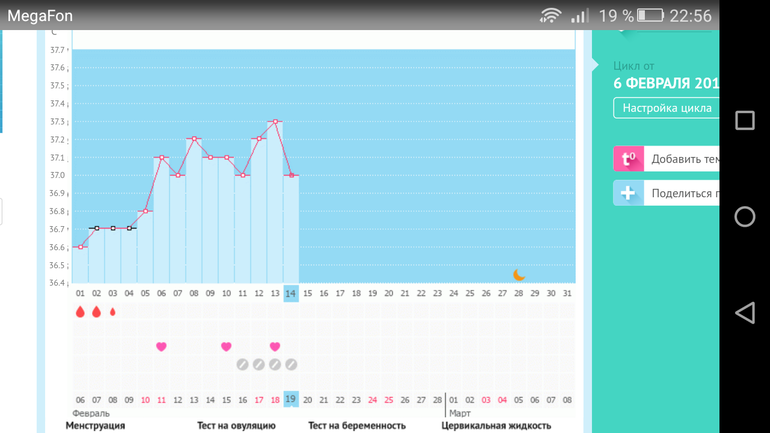Tap the small blood drop on day 03
Image resolution: width=770 pixels, height=433 pixels.
pos(112,312)
